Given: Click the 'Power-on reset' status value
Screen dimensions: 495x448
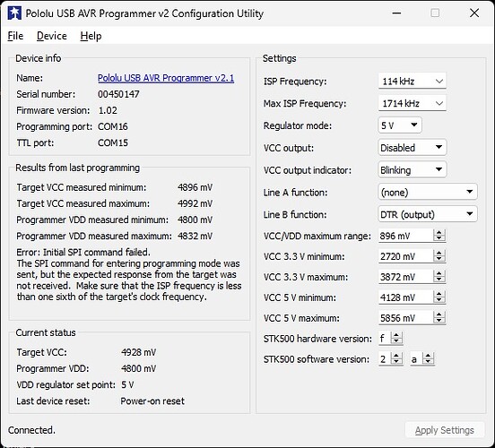Looking at the screenshot, I should (x=152, y=401).
